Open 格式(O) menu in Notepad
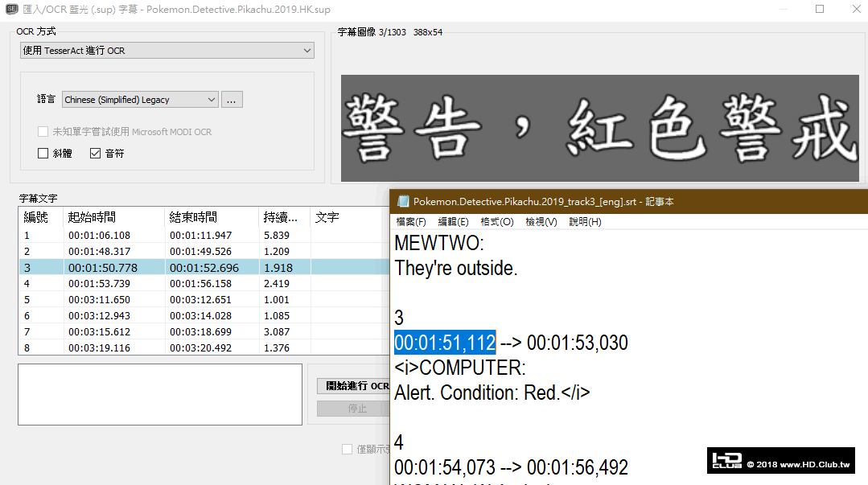Screen dimensions: 868x485 (x=497, y=222)
